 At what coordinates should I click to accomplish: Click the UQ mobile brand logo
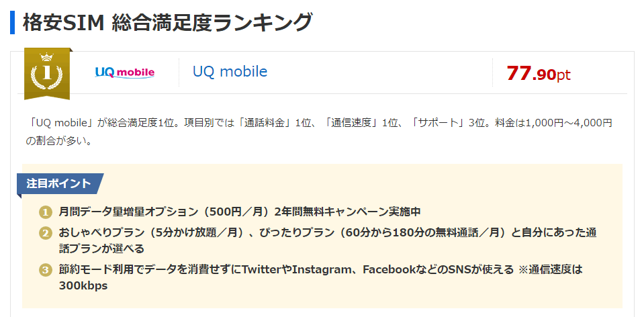click(x=125, y=73)
